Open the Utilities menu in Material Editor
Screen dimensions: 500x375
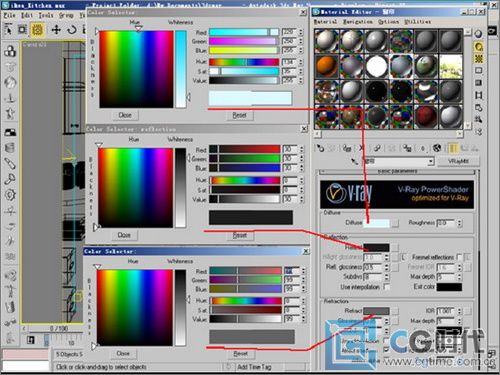click(x=417, y=22)
